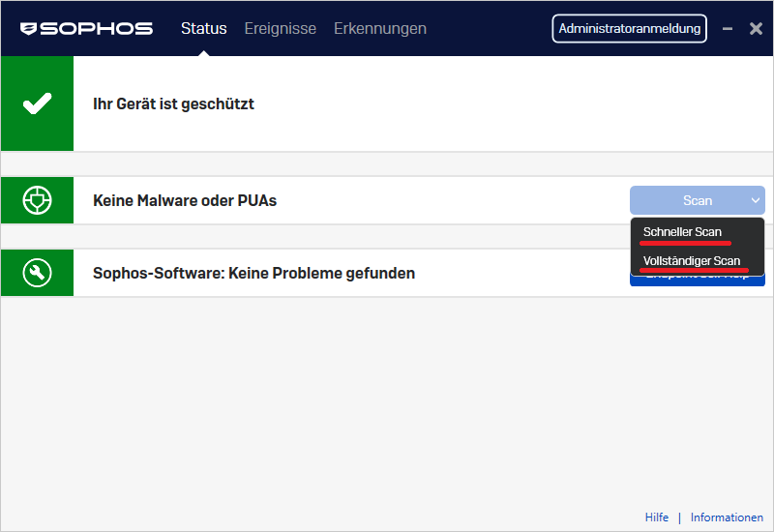This screenshot has width=774, height=532.
Task: Click 'Keine Malware oder PUAs' text
Action: pos(185,200)
